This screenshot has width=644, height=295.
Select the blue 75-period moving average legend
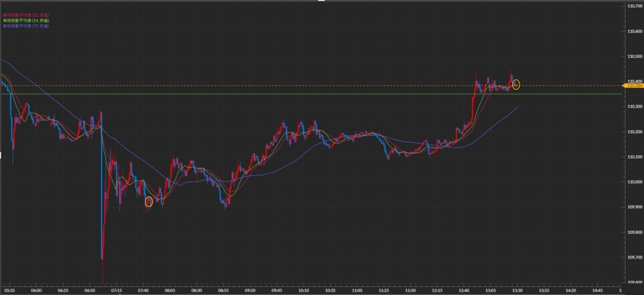pos(26,25)
